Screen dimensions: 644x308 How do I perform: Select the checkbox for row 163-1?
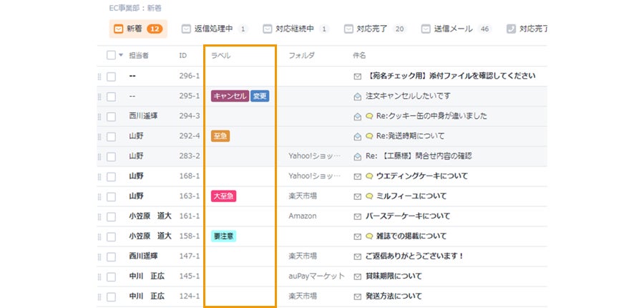[111, 196]
